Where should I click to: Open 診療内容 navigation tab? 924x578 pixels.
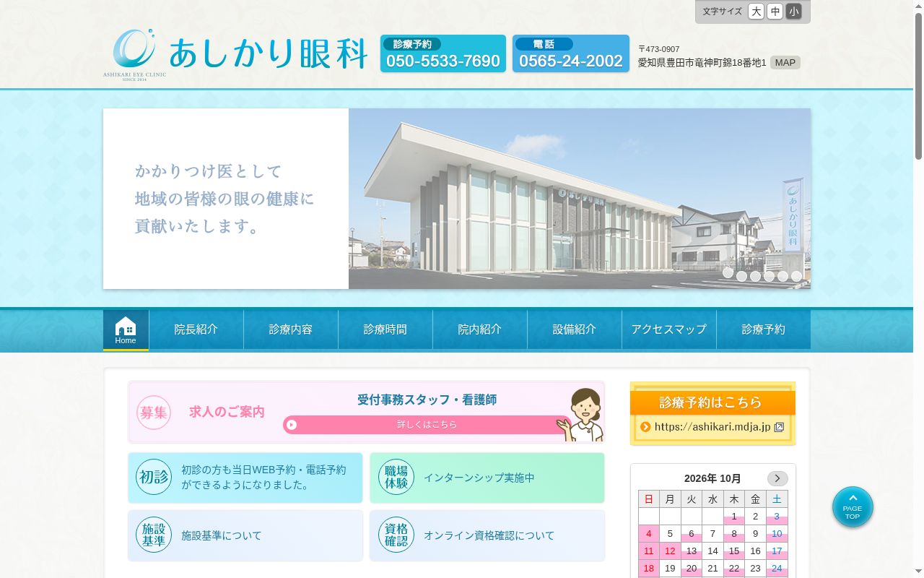click(x=291, y=329)
